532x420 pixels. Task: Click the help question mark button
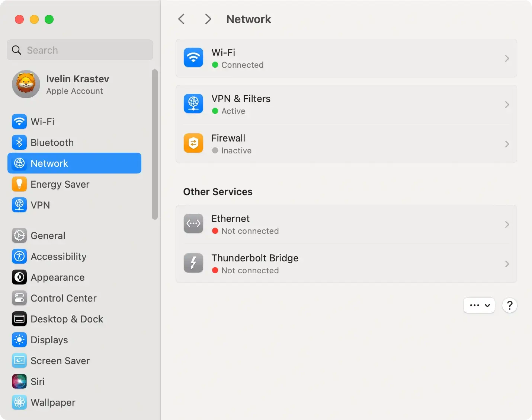(x=510, y=305)
